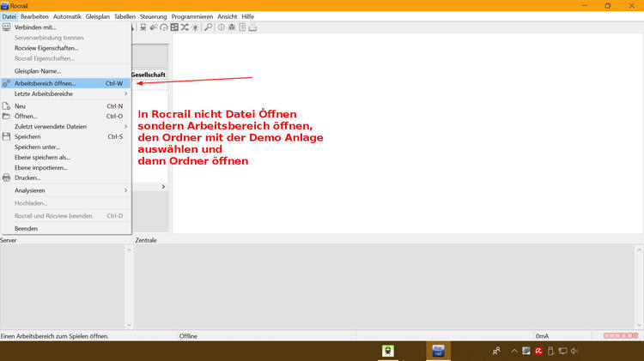Click the red Avira tray icon
This screenshot has width=644, height=361.
pos(538,351)
